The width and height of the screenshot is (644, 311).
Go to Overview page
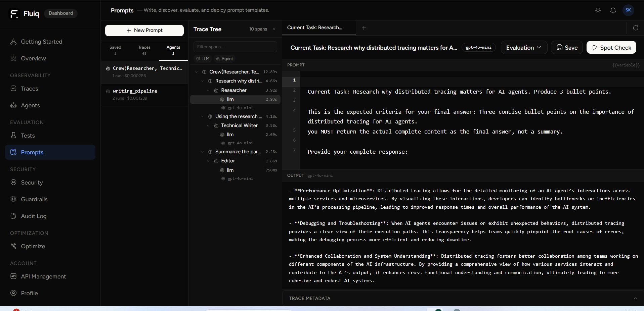click(50, 58)
